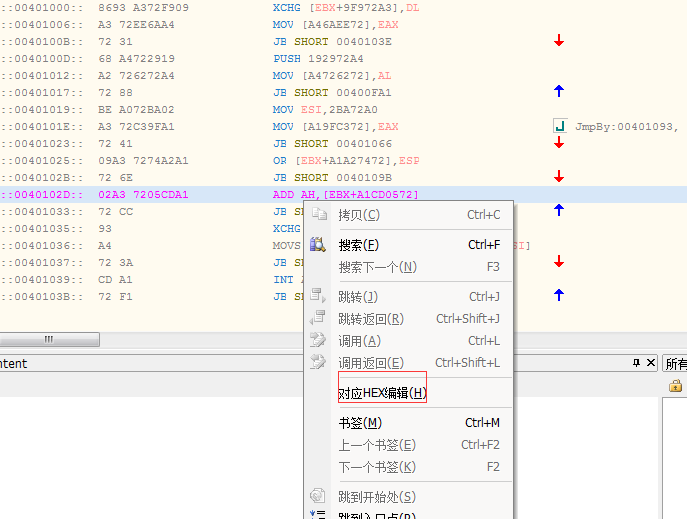Screen dimensions: 687x519
Task: Click the copy icon beside 拷贝(C)
Action: point(319,214)
